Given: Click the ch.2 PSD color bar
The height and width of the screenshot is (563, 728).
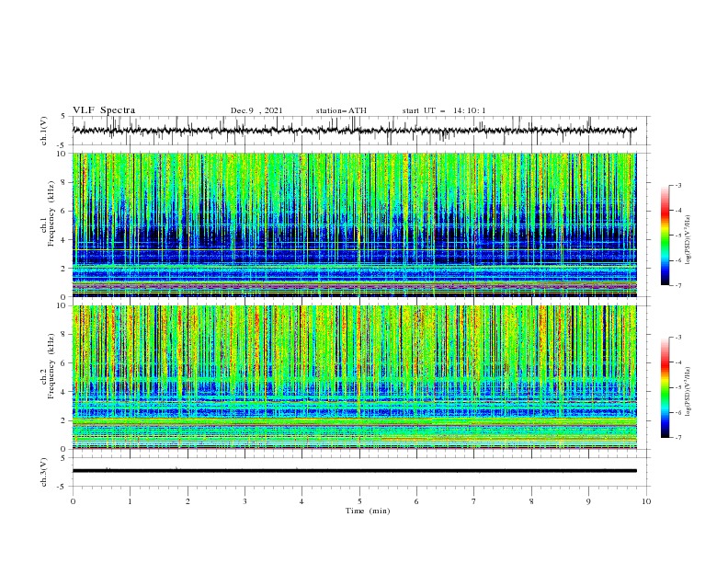Looking at the screenshot, I should 665,387.
